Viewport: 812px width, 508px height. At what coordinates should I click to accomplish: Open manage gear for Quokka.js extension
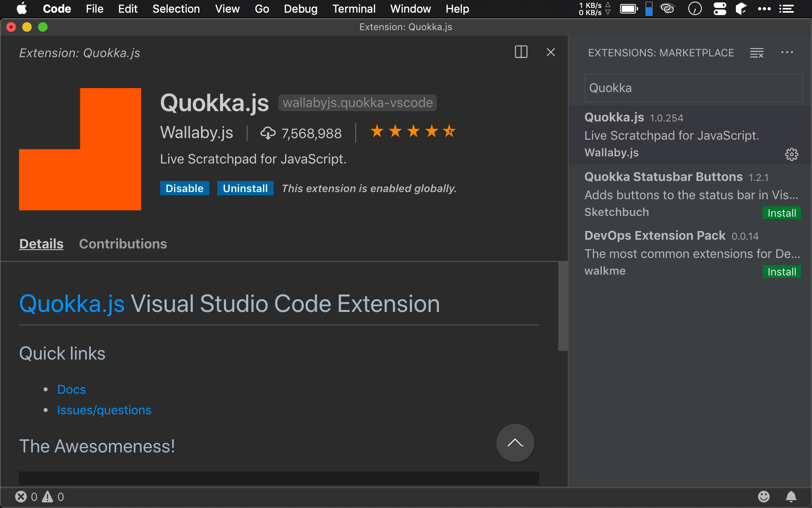click(791, 154)
